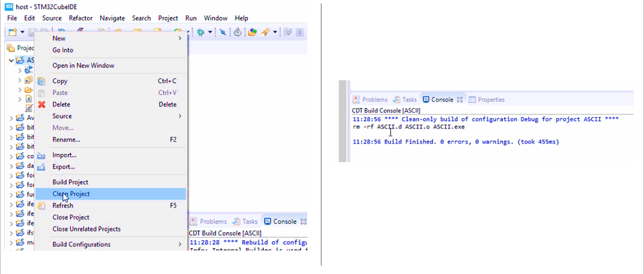Click the Export... entry icon

click(41, 166)
